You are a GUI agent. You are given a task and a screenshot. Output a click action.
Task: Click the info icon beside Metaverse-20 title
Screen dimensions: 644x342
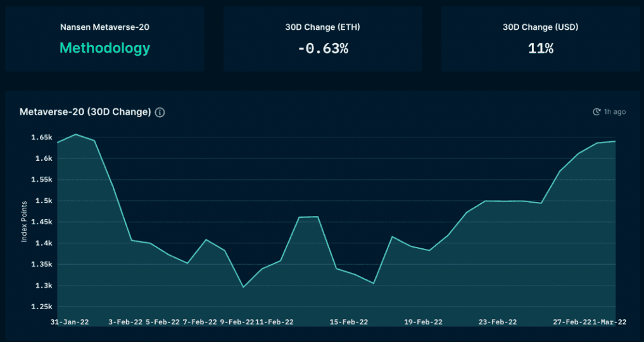[x=160, y=113]
